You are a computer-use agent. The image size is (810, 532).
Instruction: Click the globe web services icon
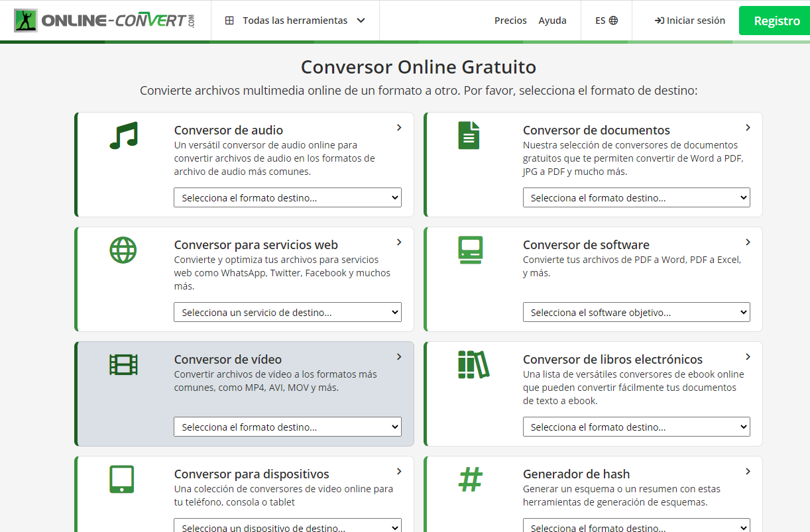click(123, 250)
